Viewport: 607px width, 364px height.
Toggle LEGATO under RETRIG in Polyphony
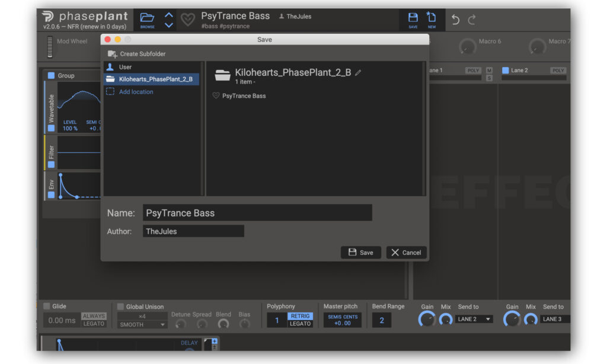(300, 324)
